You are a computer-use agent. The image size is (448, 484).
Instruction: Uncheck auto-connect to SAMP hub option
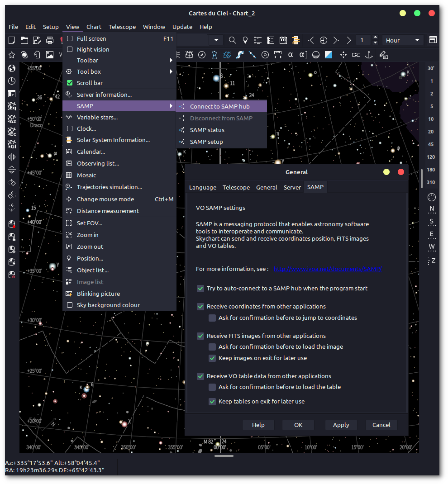[x=200, y=289]
